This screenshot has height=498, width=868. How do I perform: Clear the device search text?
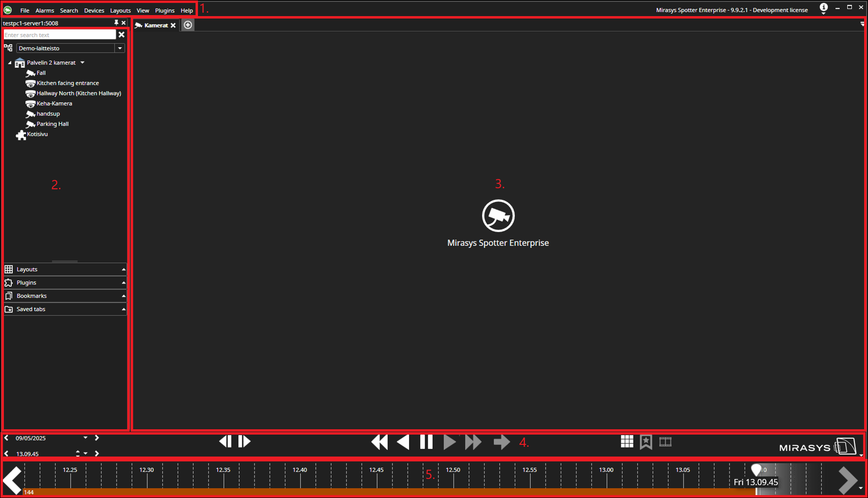[121, 35]
